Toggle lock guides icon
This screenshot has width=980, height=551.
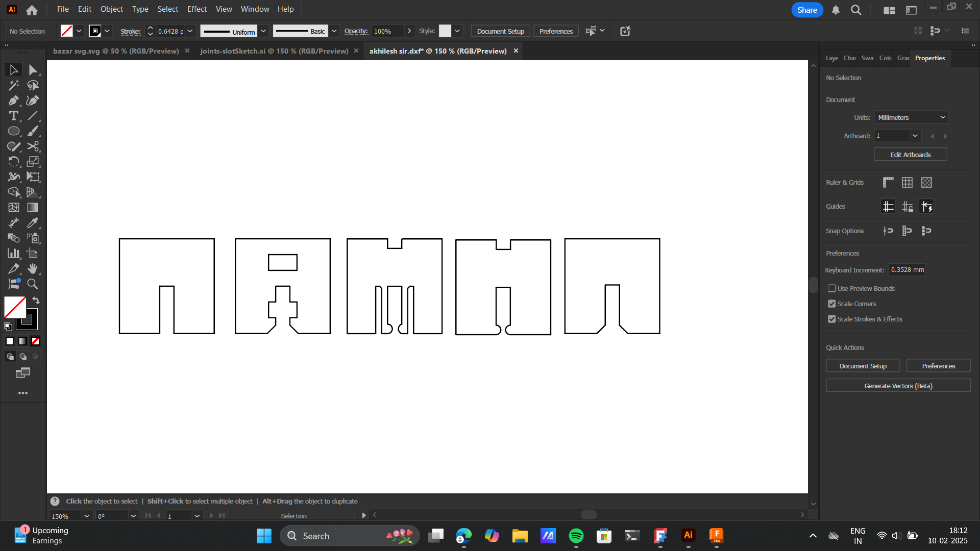907,206
